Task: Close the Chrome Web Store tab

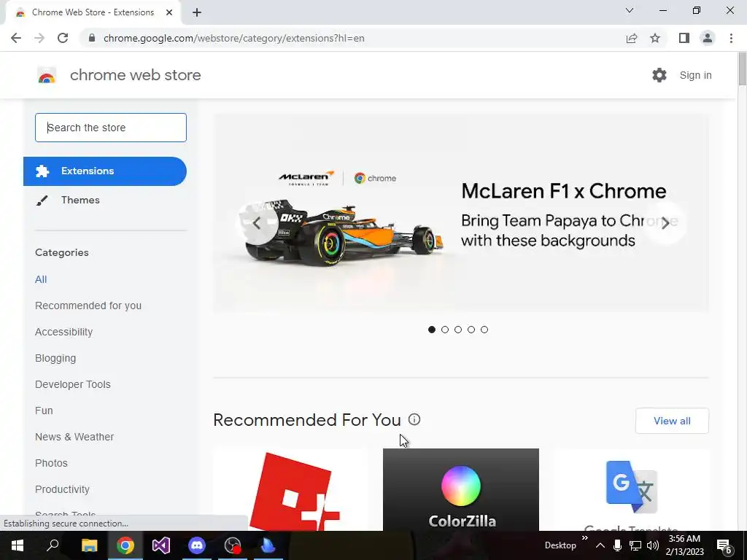Action: point(169,12)
